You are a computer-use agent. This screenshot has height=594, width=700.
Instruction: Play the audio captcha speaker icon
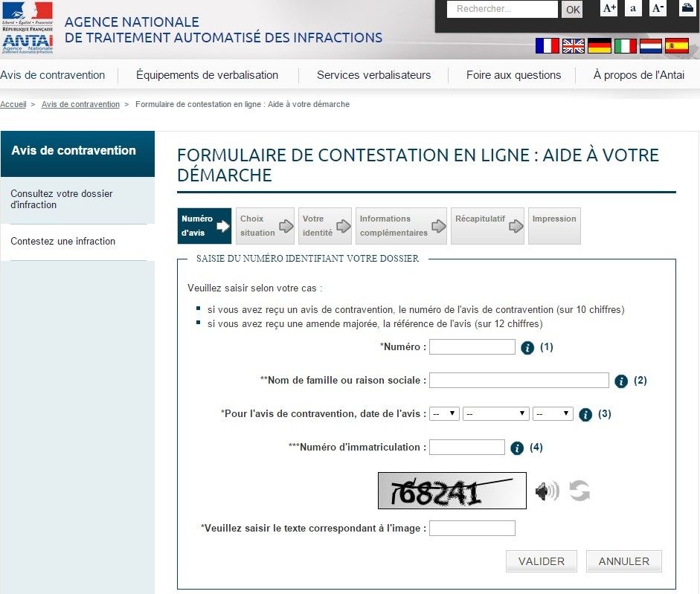[x=547, y=491]
